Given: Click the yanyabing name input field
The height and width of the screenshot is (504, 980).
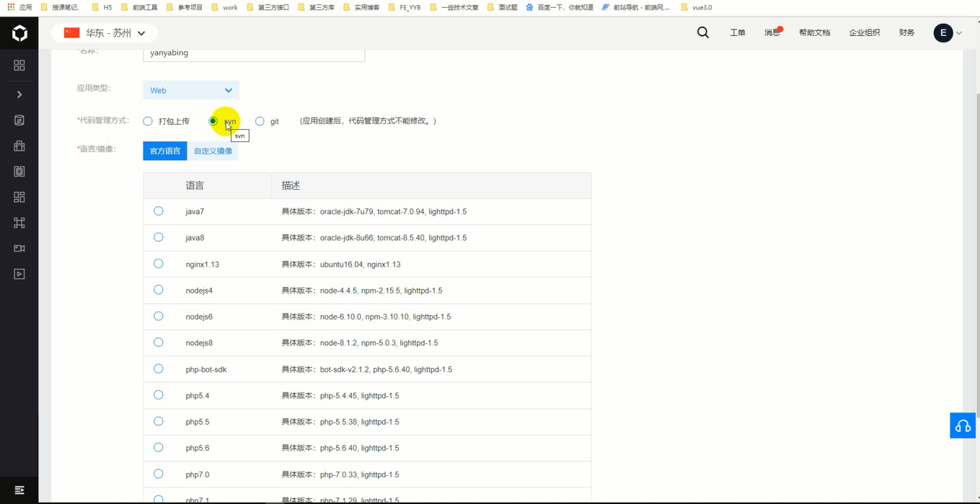Looking at the screenshot, I should point(254,53).
